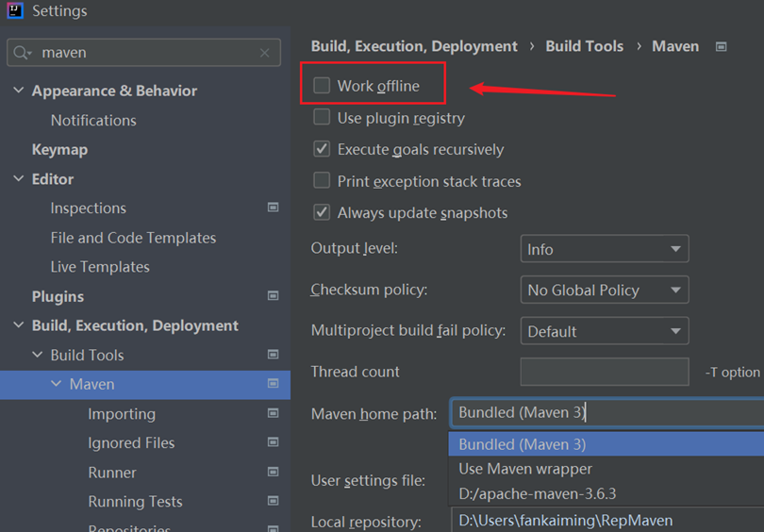Disable Always update snapshots checkbox

coord(322,212)
